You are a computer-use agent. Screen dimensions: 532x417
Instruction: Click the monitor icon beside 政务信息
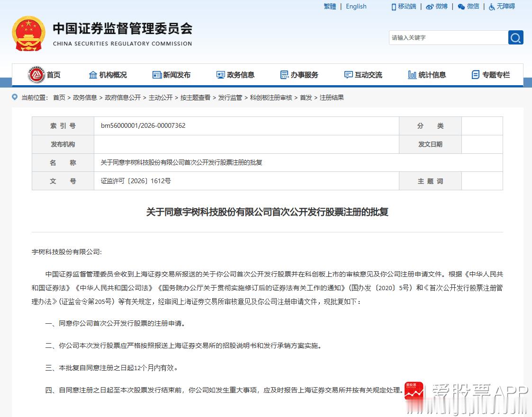coord(221,75)
